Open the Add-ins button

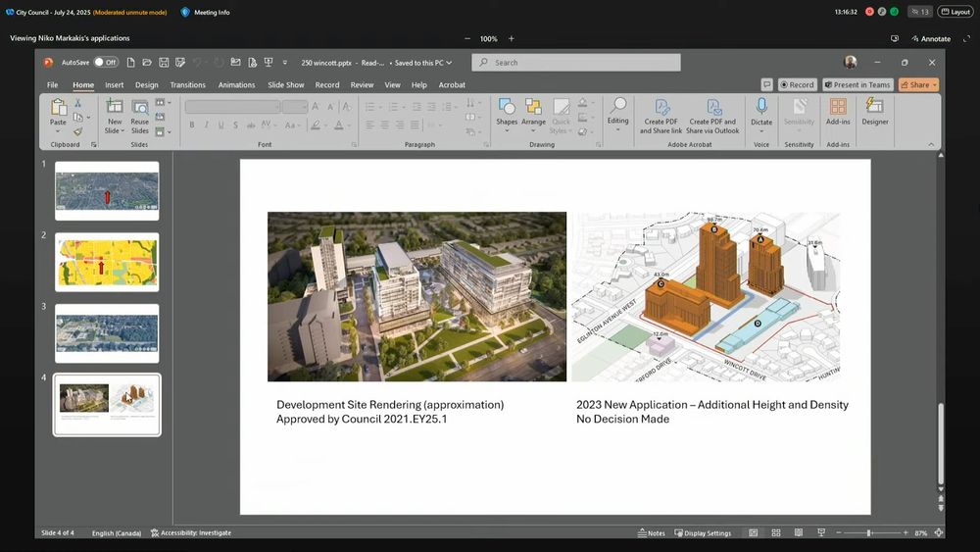click(x=838, y=112)
